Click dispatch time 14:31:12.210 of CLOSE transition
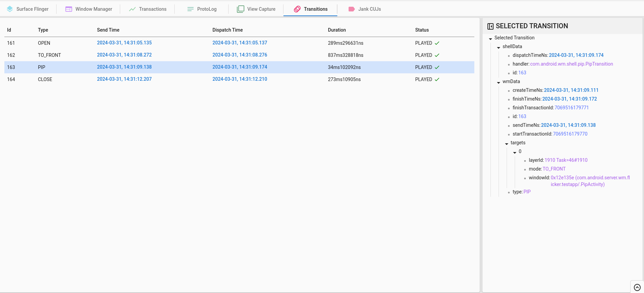This screenshot has height=293, width=644. 240,79
